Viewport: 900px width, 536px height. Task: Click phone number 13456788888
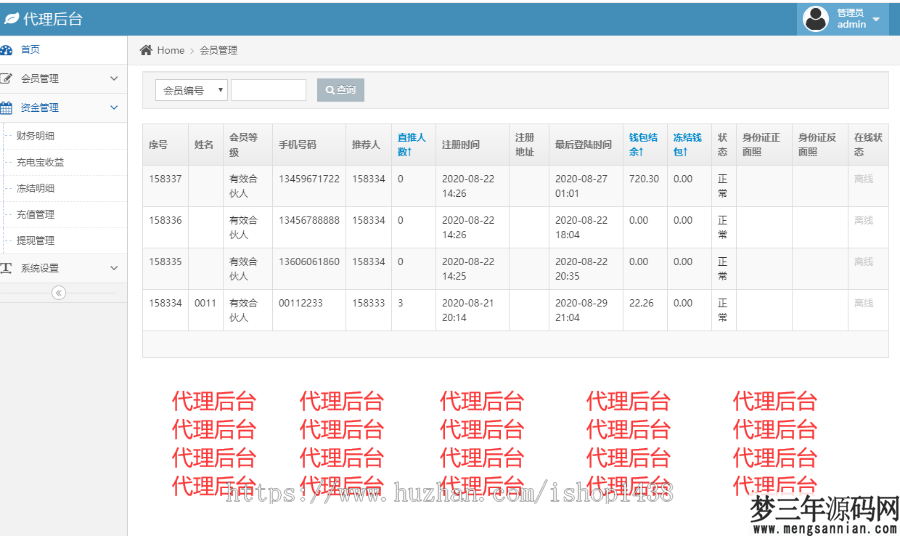(309, 220)
